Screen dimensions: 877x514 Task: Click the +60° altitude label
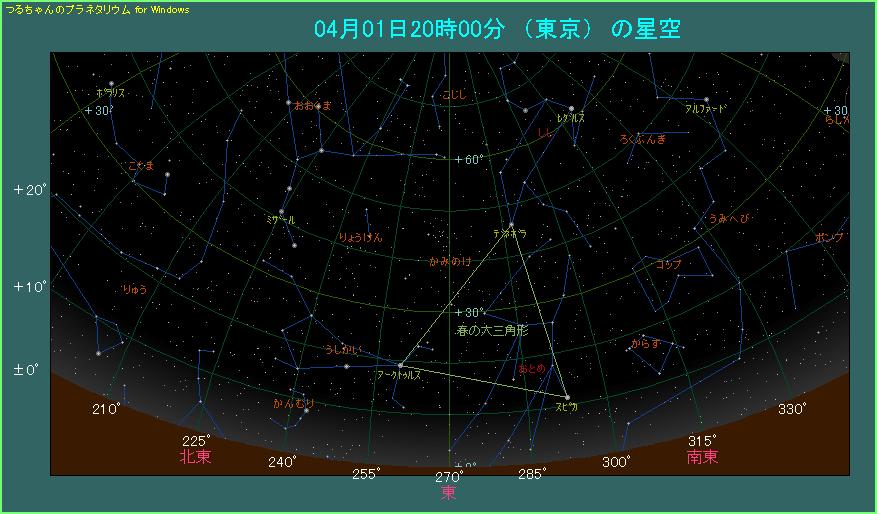468,160
